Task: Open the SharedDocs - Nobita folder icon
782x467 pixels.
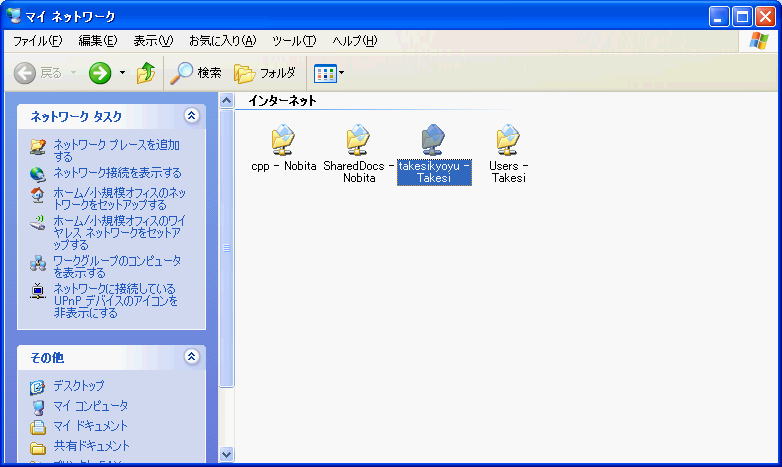Action: pos(358,140)
